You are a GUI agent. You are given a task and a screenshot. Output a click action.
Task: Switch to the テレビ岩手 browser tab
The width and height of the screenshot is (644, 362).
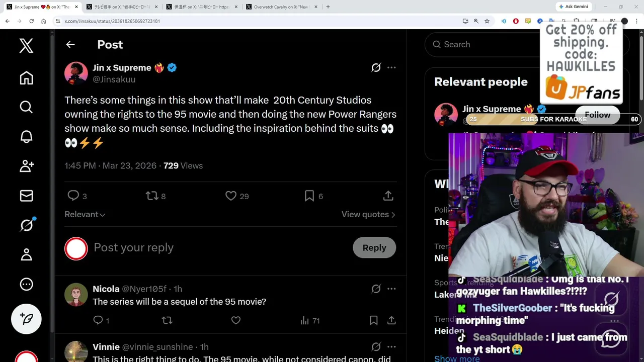(x=122, y=7)
